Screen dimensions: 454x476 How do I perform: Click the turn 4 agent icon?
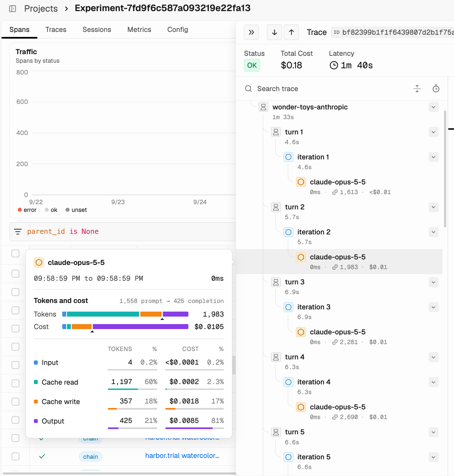(276, 357)
